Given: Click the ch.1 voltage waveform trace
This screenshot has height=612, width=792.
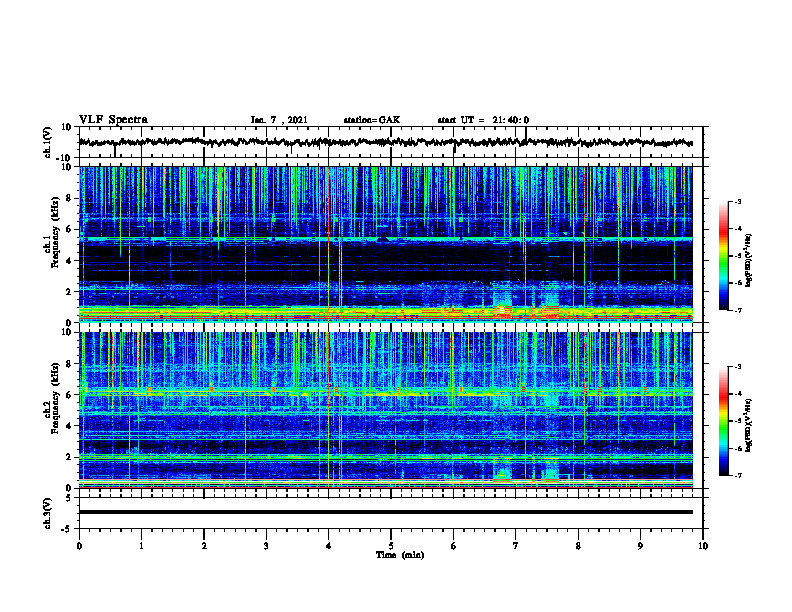Looking at the screenshot, I should click(385, 142).
